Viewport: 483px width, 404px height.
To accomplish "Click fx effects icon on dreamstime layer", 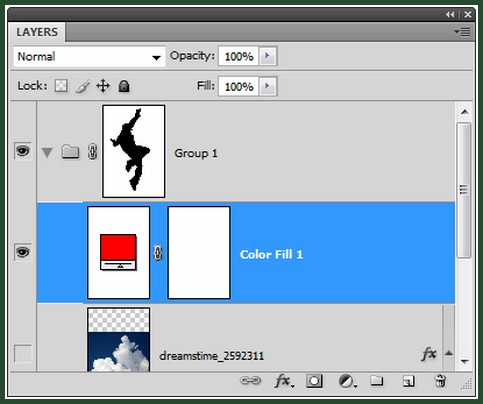I will 429,354.
